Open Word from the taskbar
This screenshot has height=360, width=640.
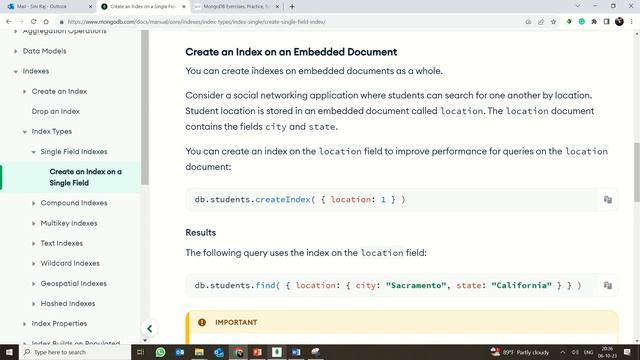click(x=296, y=352)
